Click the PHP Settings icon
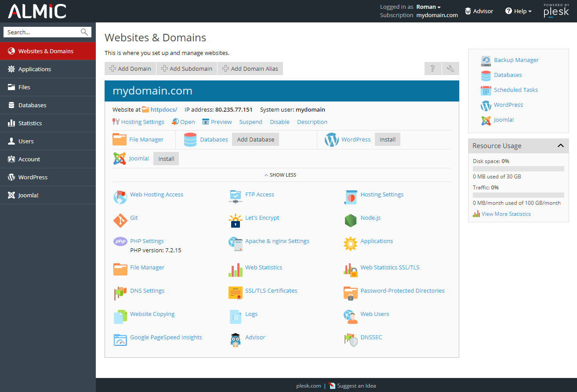This screenshot has height=392, width=577. coord(120,241)
